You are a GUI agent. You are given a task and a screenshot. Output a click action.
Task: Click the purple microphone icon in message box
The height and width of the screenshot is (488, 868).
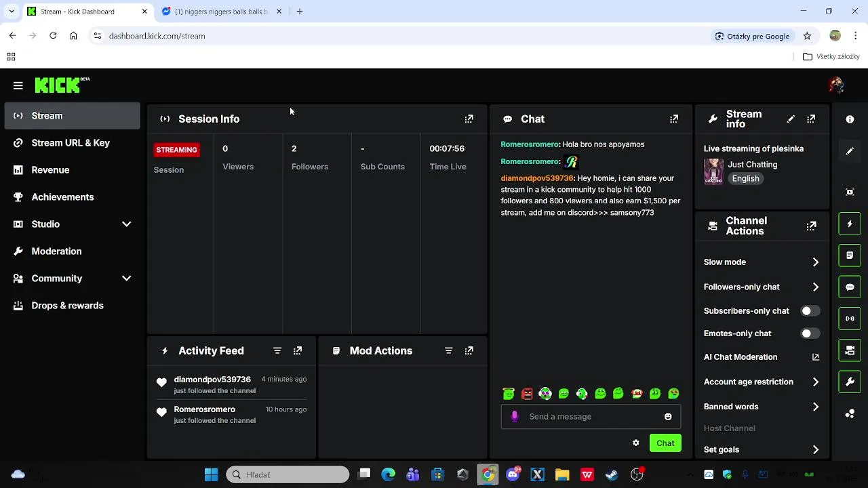[515, 416]
